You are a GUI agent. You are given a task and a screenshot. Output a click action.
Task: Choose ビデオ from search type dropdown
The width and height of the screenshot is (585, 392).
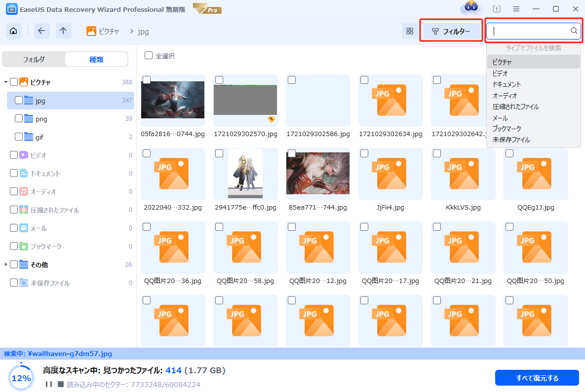pyautogui.click(x=501, y=73)
